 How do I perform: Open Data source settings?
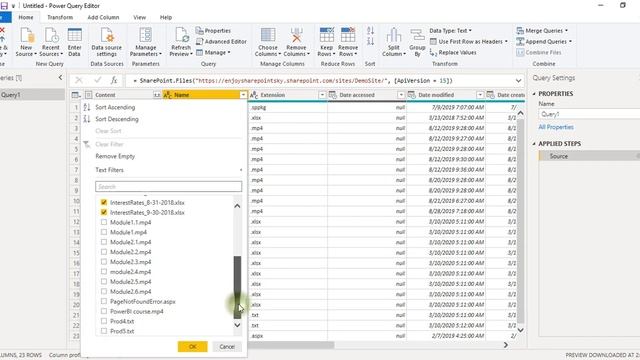(x=107, y=42)
